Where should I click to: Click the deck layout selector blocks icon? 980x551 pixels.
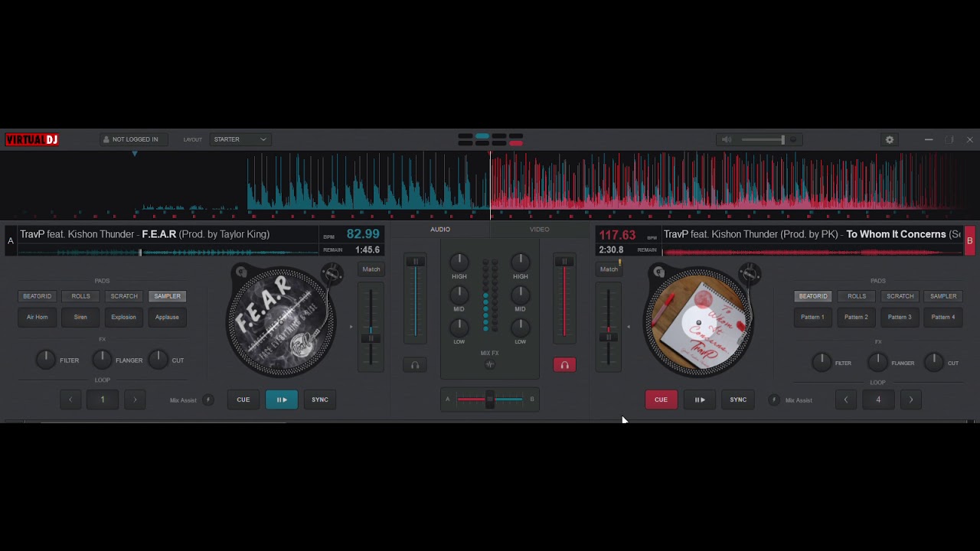(491, 139)
